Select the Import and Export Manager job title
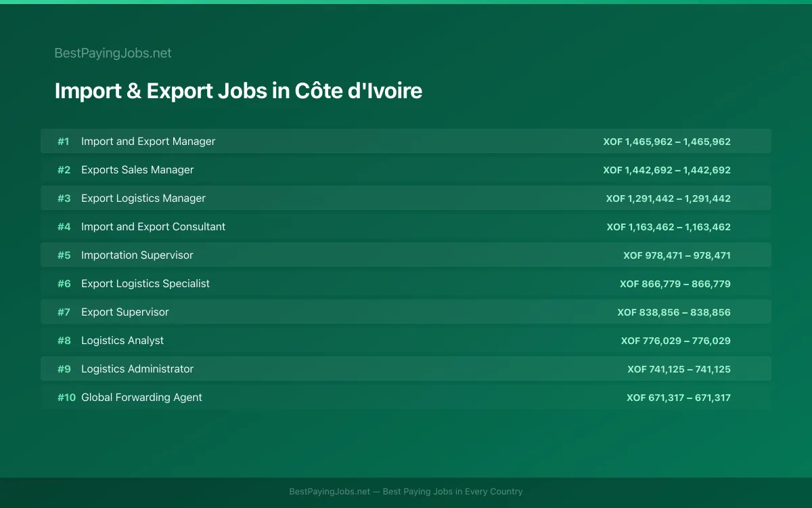 coord(148,142)
